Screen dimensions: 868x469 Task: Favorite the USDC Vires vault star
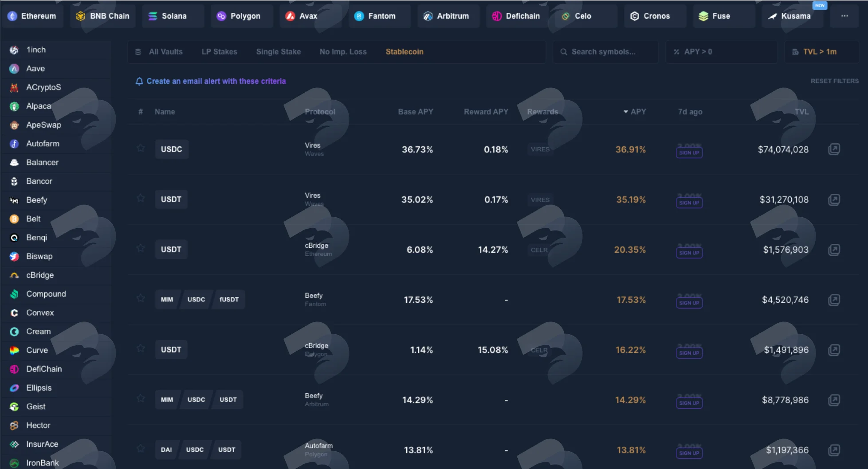(x=141, y=148)
